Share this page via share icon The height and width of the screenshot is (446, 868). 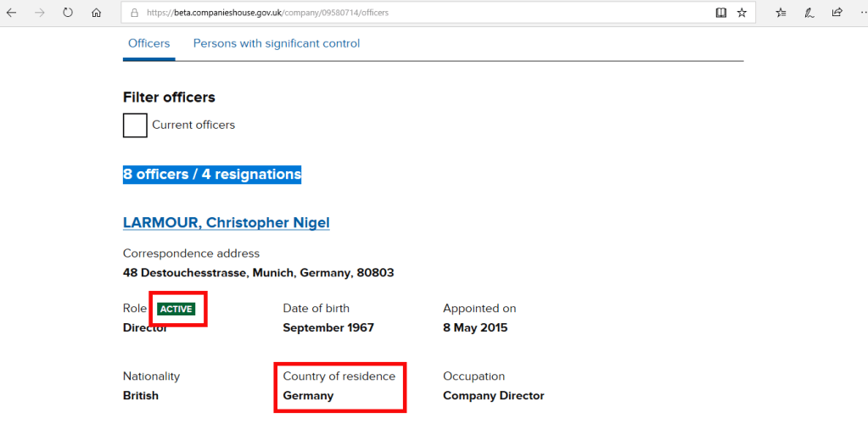tap(837, 13)
